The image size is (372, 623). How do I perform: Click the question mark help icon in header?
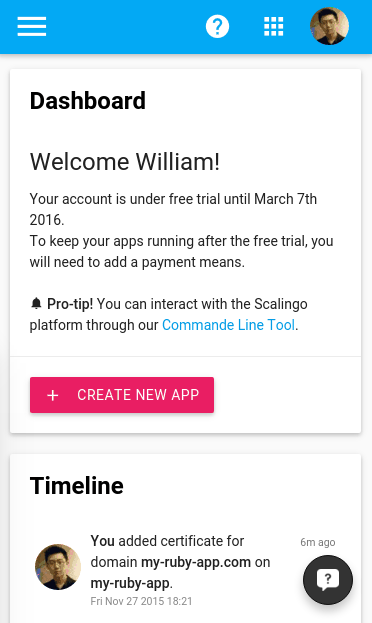(x=217, y=27)
